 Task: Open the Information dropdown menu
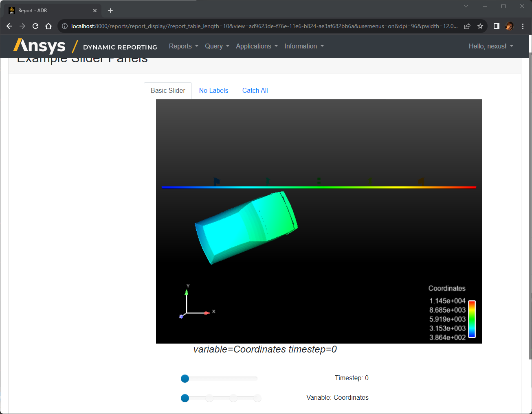304,46
